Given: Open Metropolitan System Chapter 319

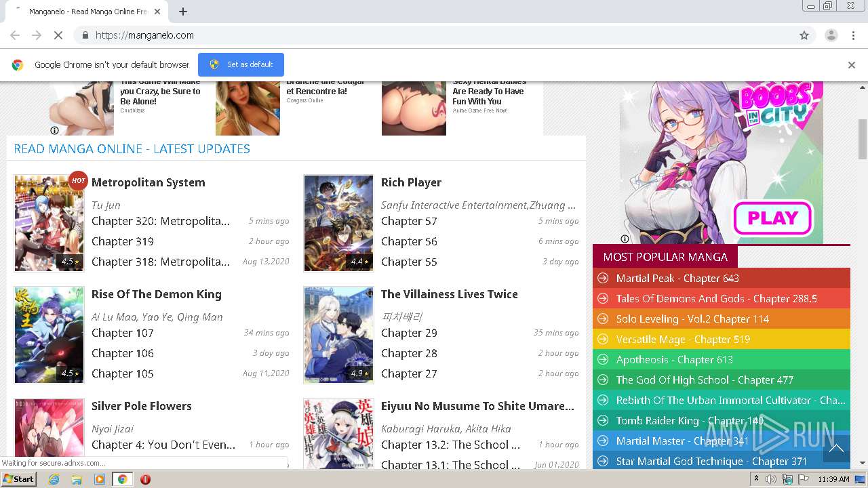Looking at the screenshot, I should pyautogui.click(x=123, y=241).
